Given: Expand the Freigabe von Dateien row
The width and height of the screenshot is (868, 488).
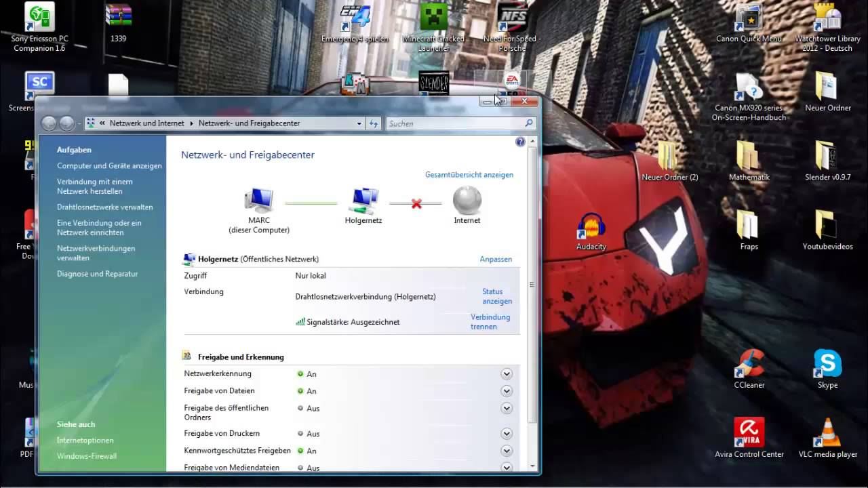Looking at the screenshot, I should (x=506, y=390).
